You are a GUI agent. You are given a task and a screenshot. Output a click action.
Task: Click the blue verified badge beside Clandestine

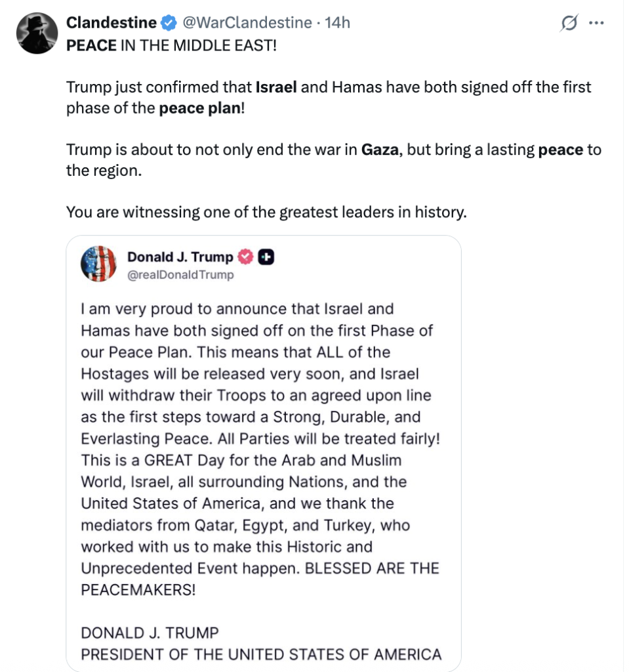tap(169, 23)
